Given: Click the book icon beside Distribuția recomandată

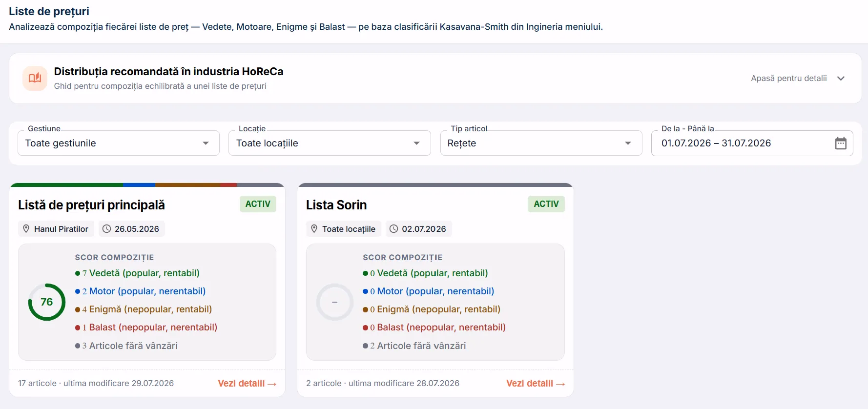Looking at the screenshot, I should tap(35, 78).
